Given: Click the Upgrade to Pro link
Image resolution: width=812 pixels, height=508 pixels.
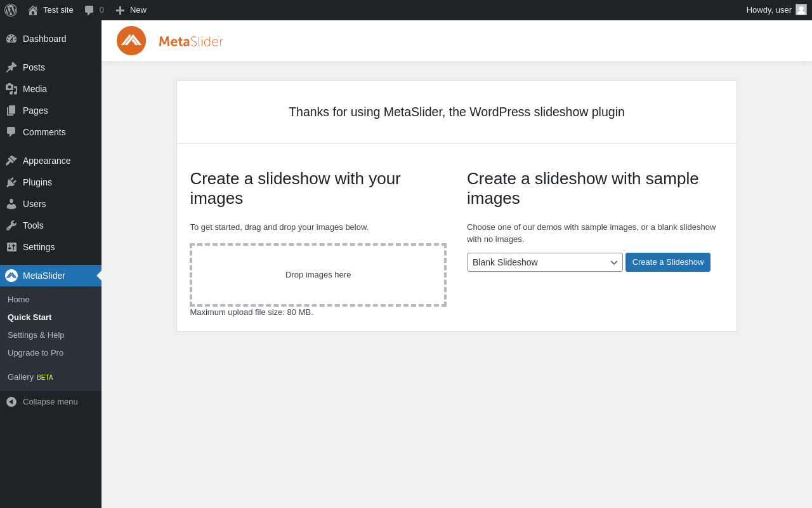Looking at the screenshot, I should tap(36, 352).
